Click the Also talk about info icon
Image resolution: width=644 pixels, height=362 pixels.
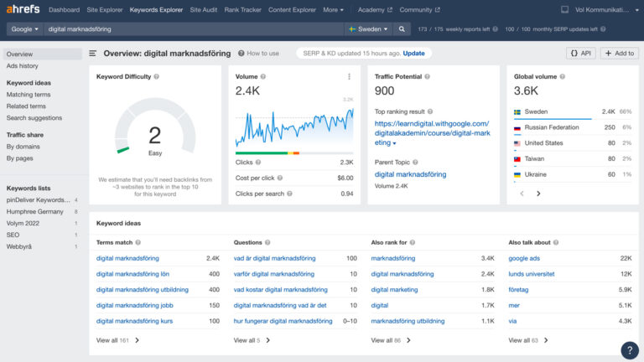pyautogui.click(x=556, y=242)
